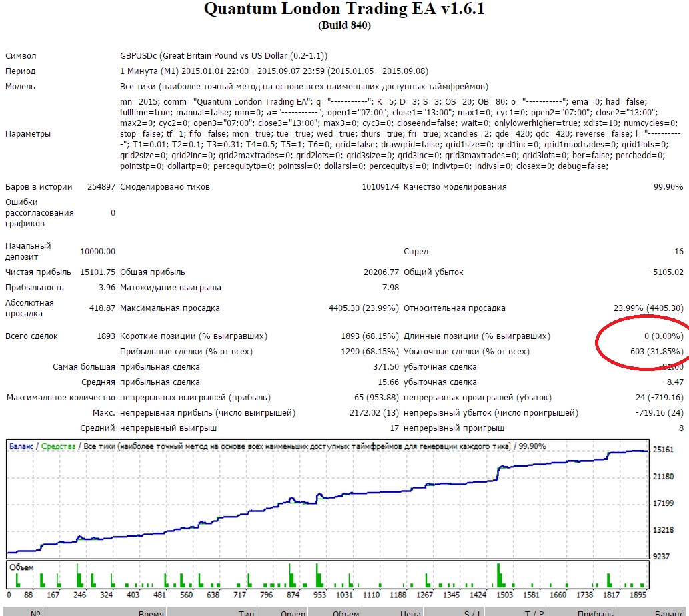Click the Матожидание выигрыша value 7.98
This screenshot has width=689, height=616.
[x=391, y=288]
